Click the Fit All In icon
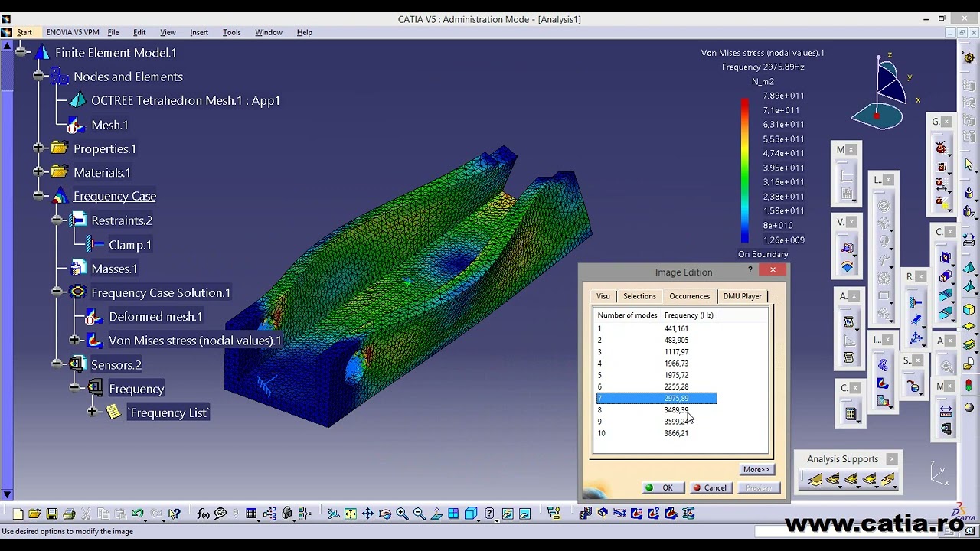This screenshot has height=551, width=980. [x=350, y=514]
